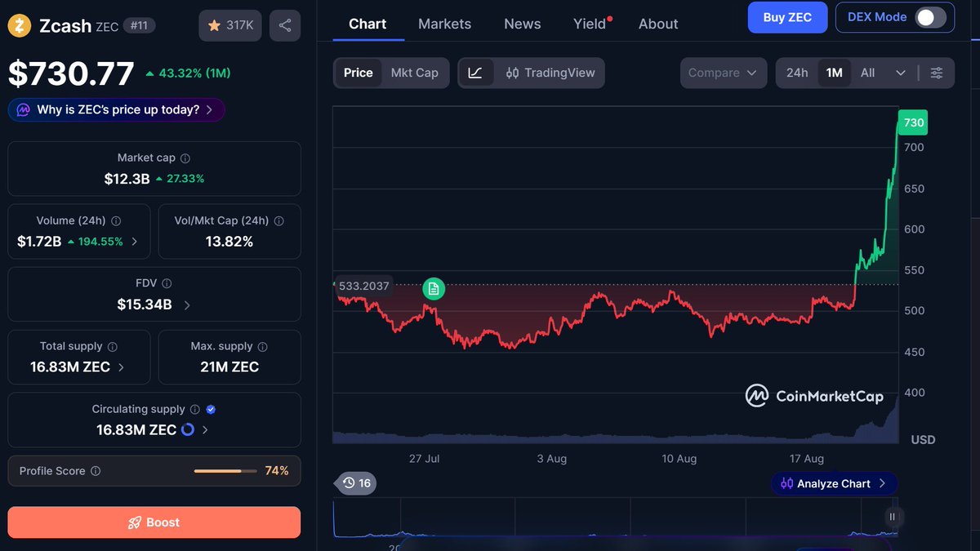This screenshot has height=551, width=980.
Task: Click the 533.2037 reference price label
Action: 364,286
